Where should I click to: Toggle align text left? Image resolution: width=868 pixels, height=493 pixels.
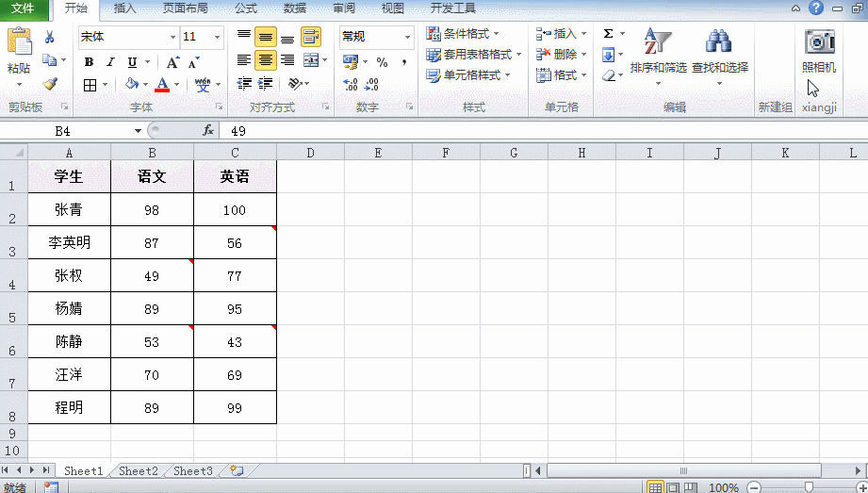coord(243,59)
